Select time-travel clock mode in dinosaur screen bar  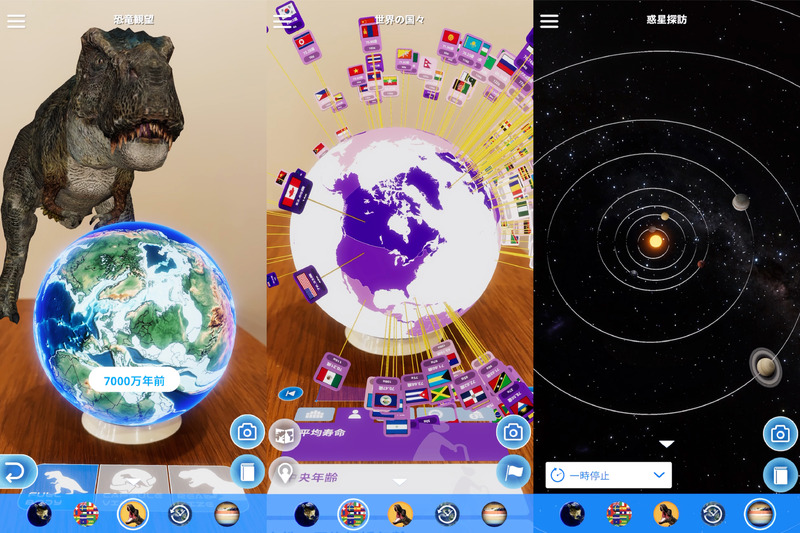180,514
